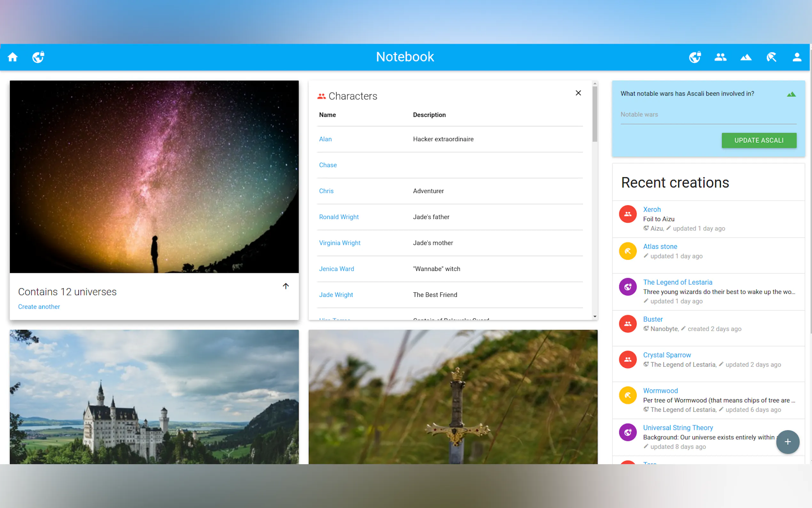
Task: Dismiss the Characters panel with the X
Action: coord(578,93)
